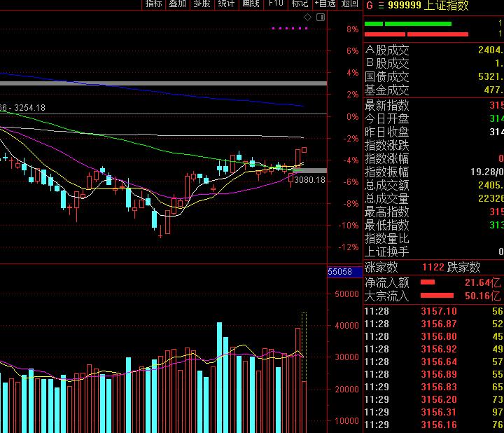Add the stock via the +自选 button
The width and height of the screenshot is (504, 433).
(325, 4)
